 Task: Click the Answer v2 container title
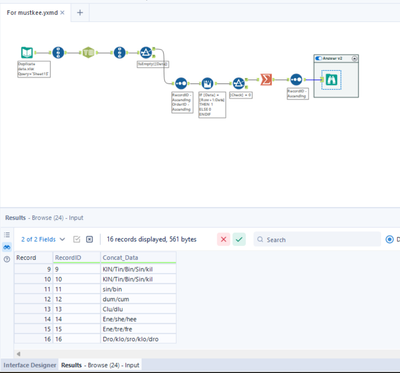pyautogui.click(x=333, y=58)
